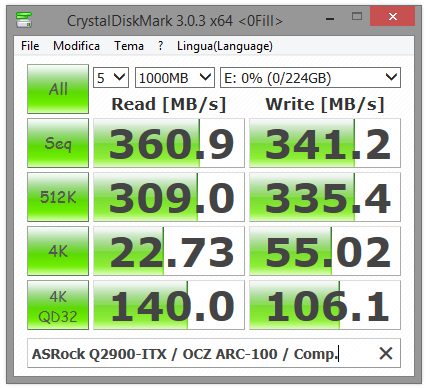Select the Seq read result 360.9
The width and height of the screenshot is (430, 388).
169,143
